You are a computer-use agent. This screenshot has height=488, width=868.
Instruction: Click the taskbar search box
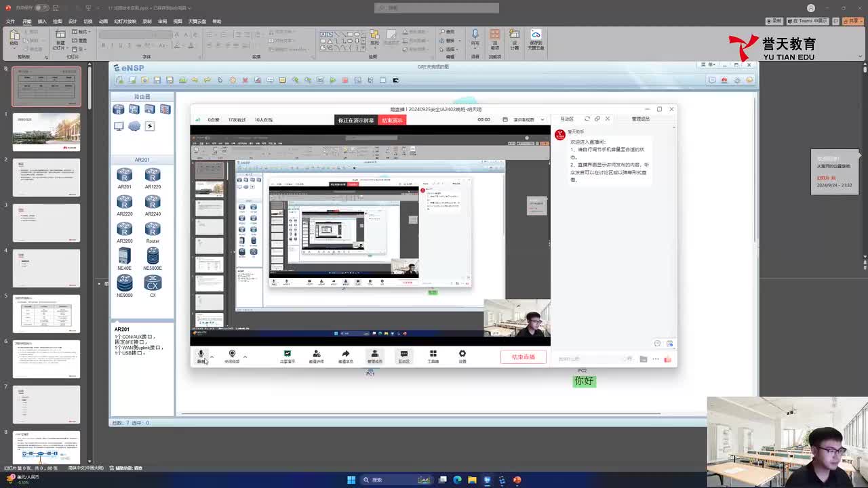tap(397, 480)
